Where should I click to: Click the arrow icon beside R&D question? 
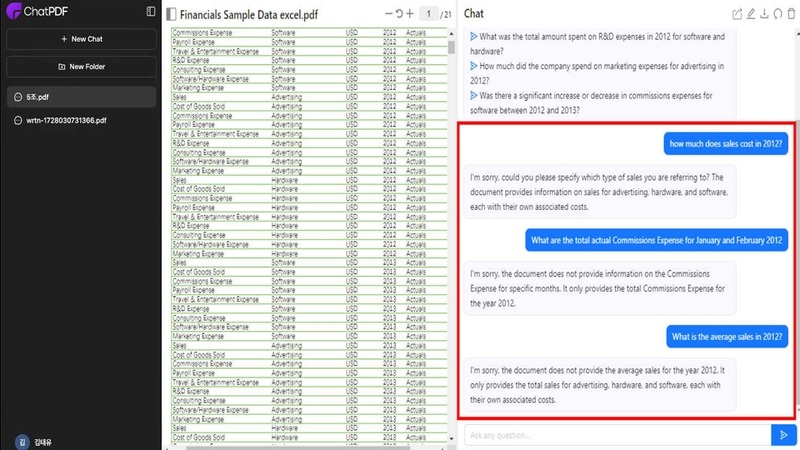[x=473, y=37]
